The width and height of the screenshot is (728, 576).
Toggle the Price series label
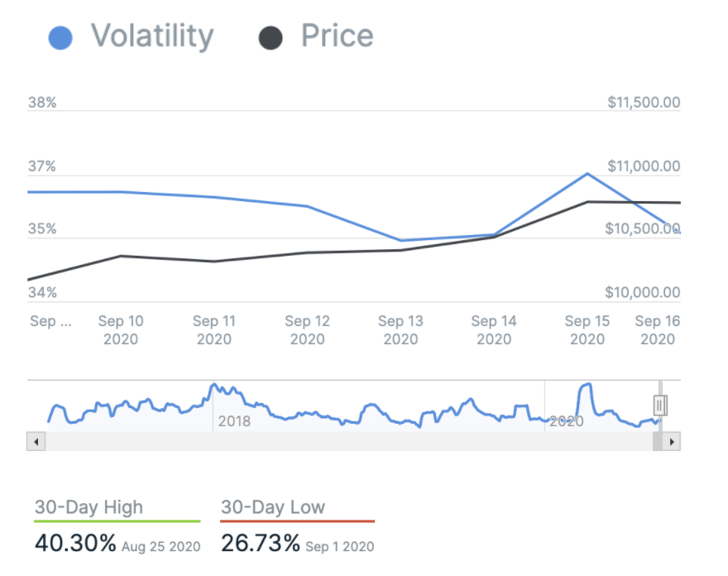tap(337, 36)
